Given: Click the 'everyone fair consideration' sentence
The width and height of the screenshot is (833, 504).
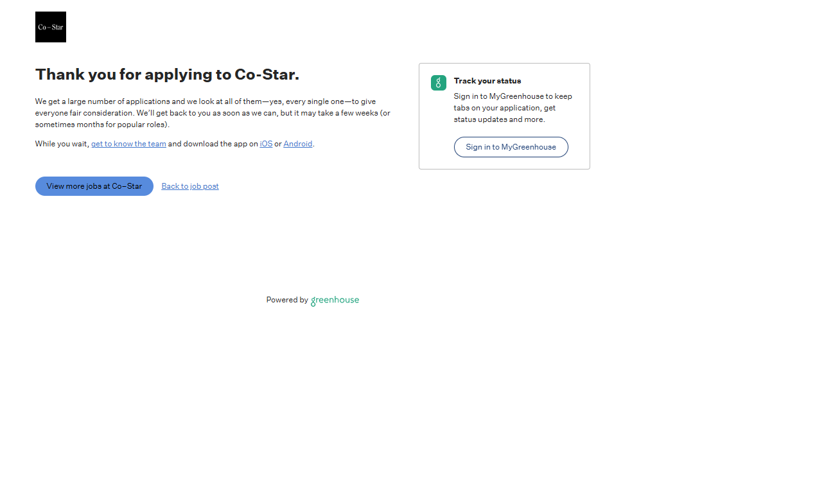Looking at the screenshot, I should point(84,113).
